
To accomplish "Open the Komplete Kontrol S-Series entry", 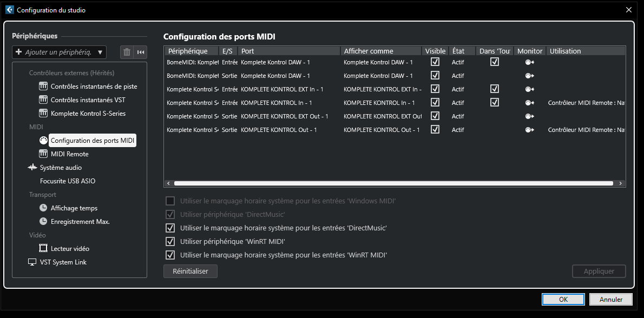I will click(88, 114).
